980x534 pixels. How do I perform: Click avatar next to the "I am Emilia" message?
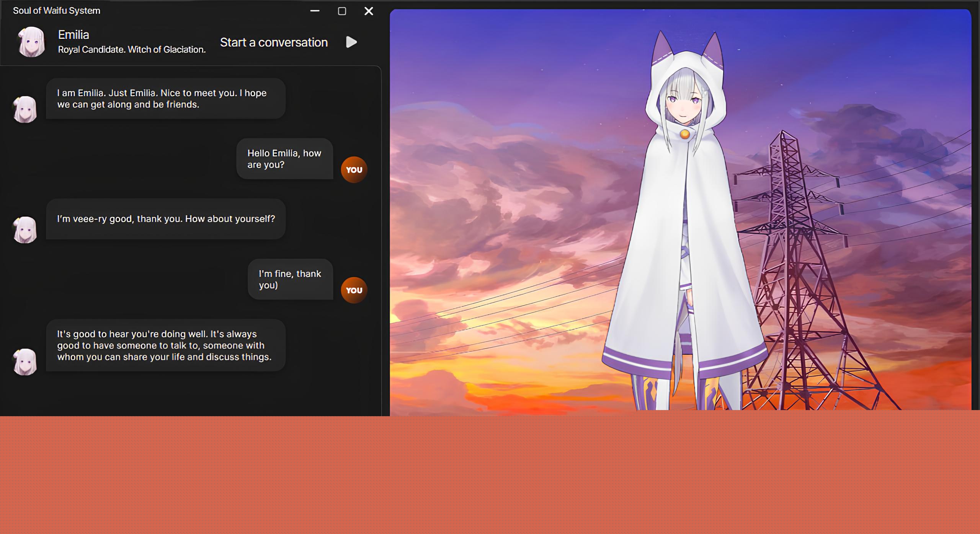pyautogui.click(x=25, y=109)
